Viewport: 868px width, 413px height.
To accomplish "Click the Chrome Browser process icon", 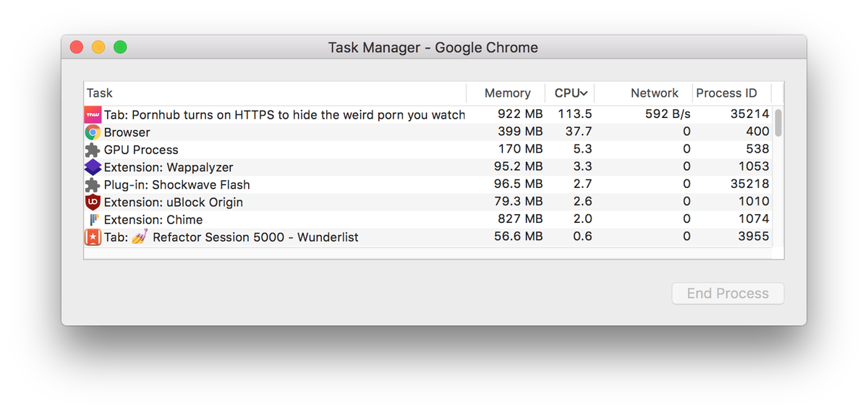I will pyautogui.click(x=93, y=132).
